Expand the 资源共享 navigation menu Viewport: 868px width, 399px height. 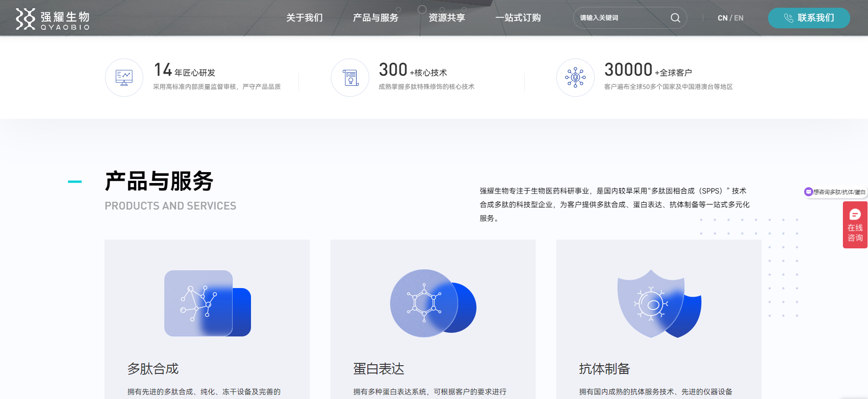coord(446,18)
